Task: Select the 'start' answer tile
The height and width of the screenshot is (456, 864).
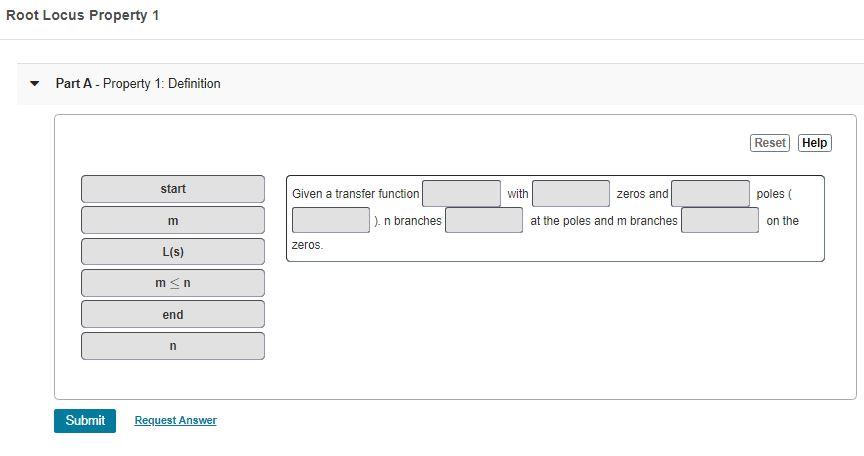Action: click(x=173, y=189)
